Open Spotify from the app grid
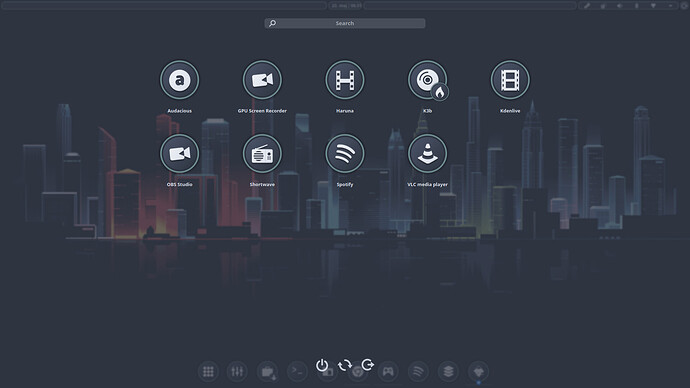The height and width of the screenshot is (388, 690). click(x=345, y=154)
